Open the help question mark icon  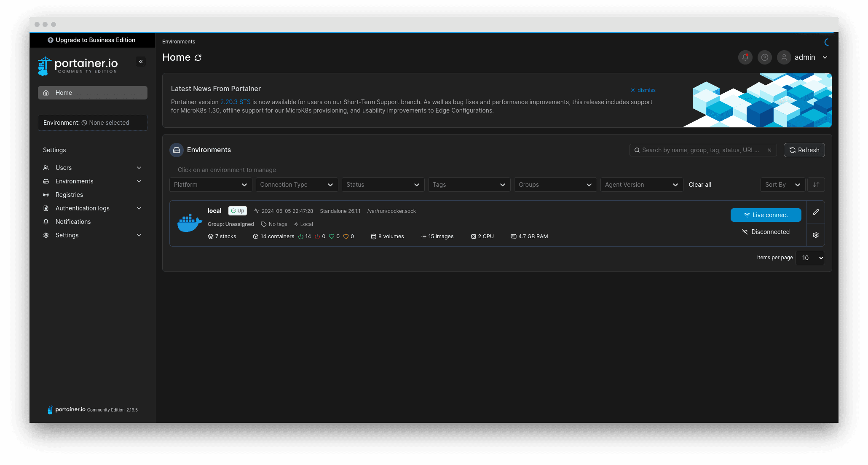point(765,57)
